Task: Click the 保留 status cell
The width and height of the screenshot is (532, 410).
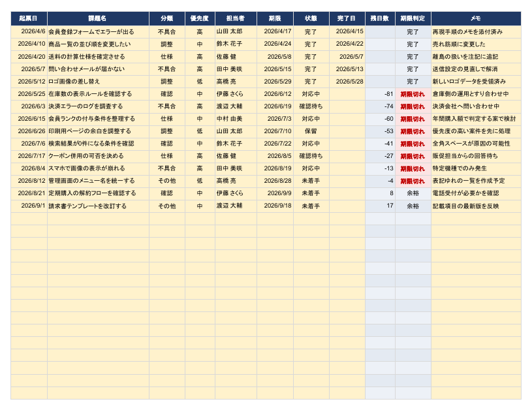Action: (x=311, y=131)
